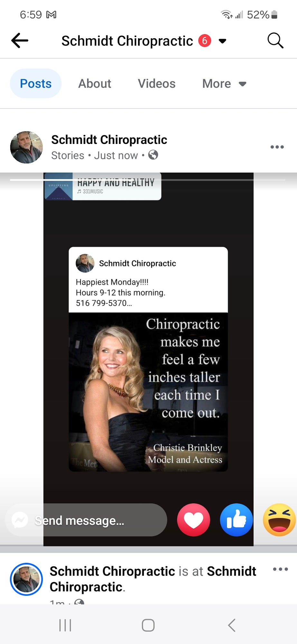Open search with the magnifying glass icon
The image size is (297, 644).
click(x=275, y=41)
